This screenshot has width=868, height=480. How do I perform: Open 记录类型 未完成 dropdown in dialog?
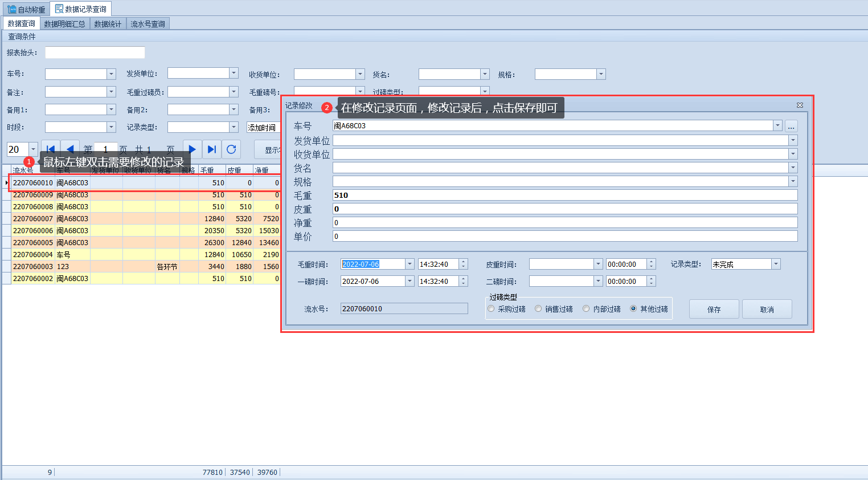coord(776,264)
